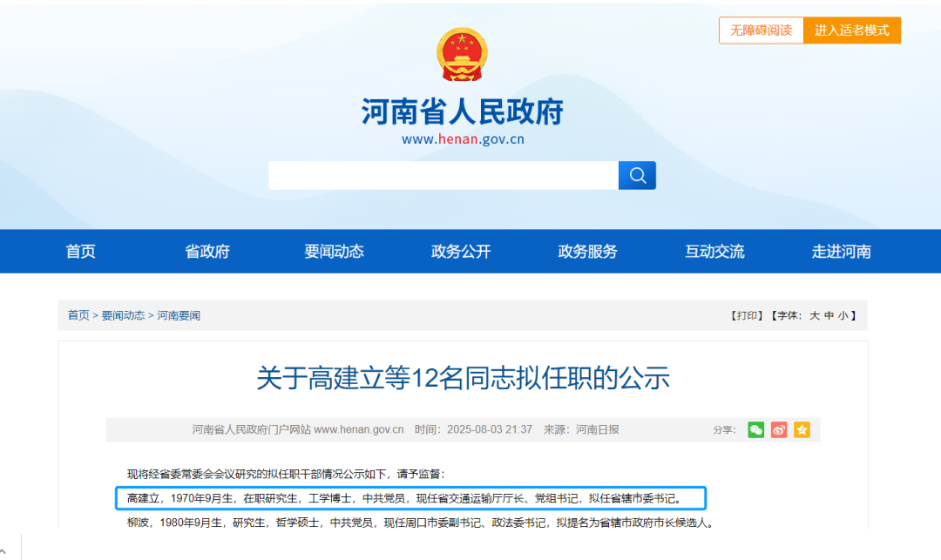Click the national emblem logo
The image size is (941, 560).
point(462,56)
